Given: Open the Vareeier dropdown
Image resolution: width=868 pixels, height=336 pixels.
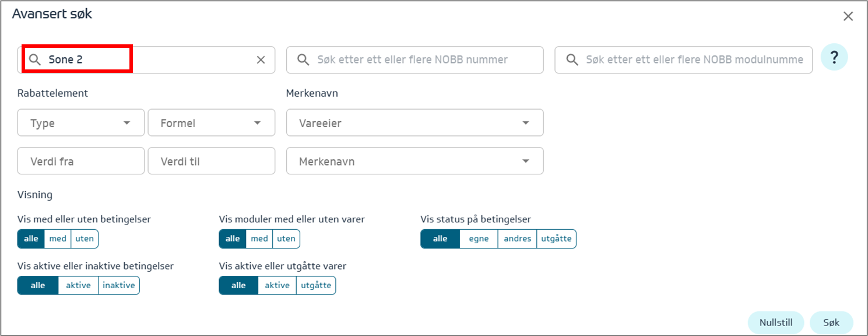Looking at the screenshot, I should (x=414, y=123).
